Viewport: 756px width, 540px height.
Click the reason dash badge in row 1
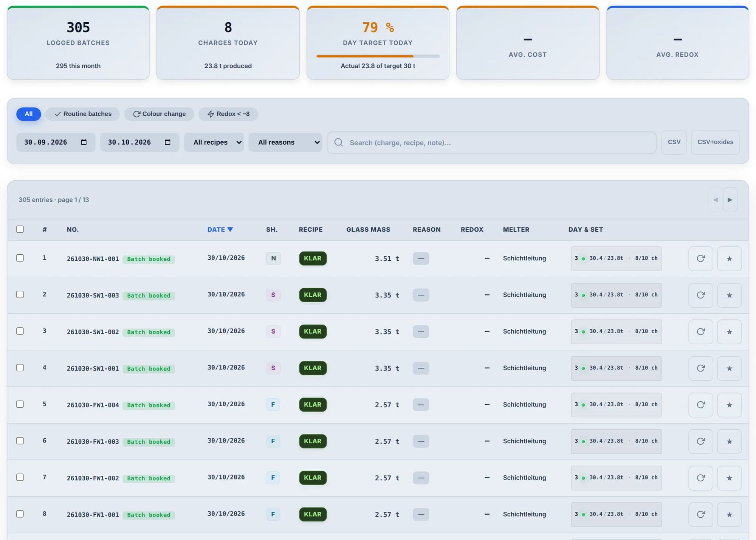[x=421, y=258]
